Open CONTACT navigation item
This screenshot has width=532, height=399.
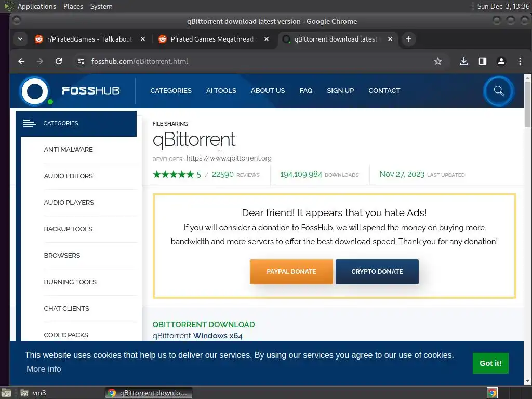(384, 90)
